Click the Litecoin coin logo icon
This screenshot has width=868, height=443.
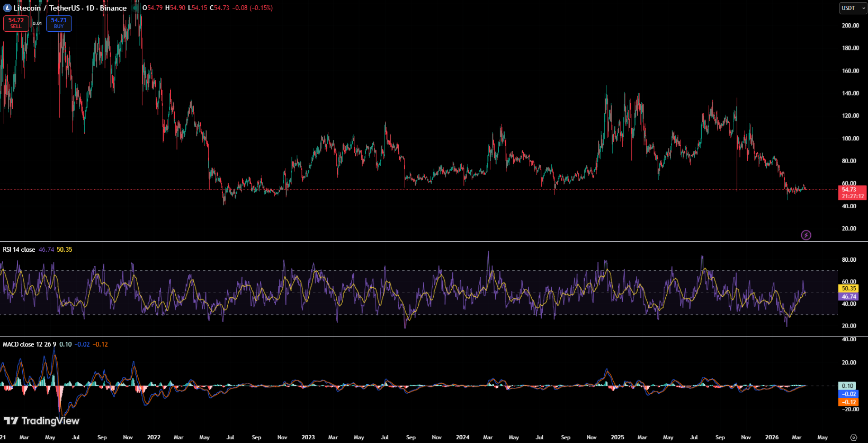tap(7, 8)
